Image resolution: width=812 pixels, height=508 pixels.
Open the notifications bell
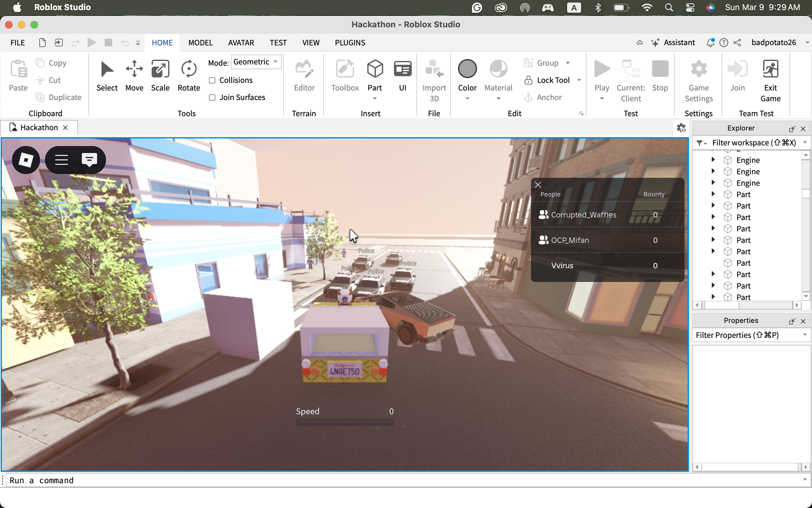[x=710, y=43]
